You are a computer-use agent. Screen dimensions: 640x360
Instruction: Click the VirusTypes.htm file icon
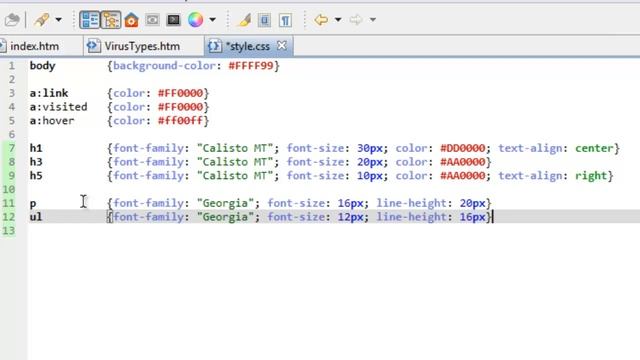93,46
